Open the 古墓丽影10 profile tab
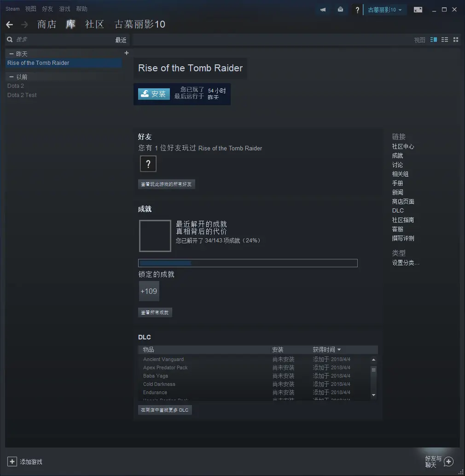This screenshot has width=465, height=476. tap(139, 24)
